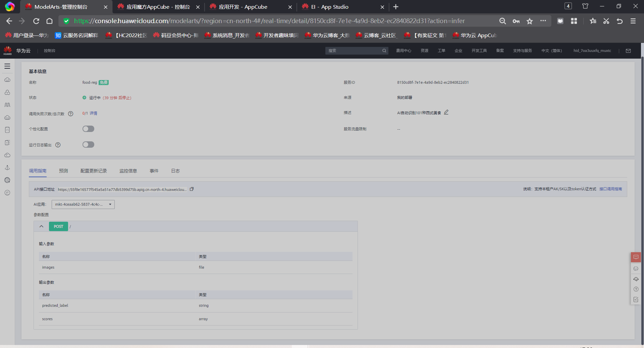Open 支持与服务 in the top navigation
The image size is (644, 348).
click(x=522, y=51)
